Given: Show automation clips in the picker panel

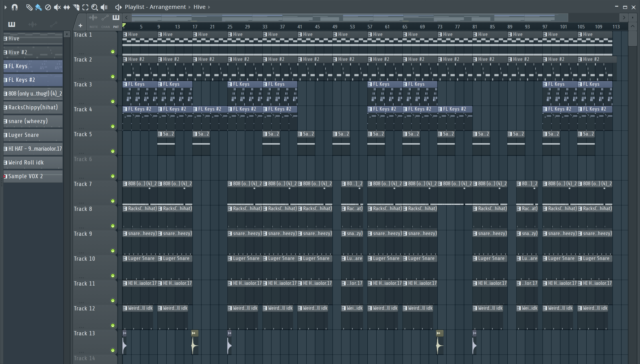Looking at the screenshot, I should (x=54, y=24).
